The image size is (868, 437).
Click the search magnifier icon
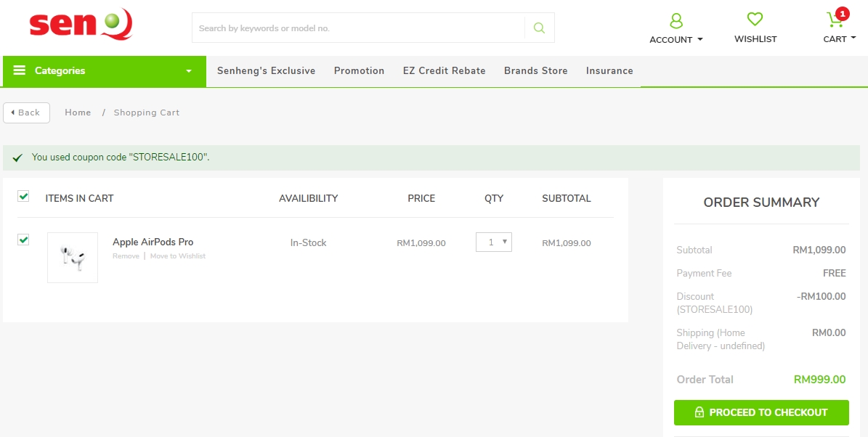click(x=539, y=28)
